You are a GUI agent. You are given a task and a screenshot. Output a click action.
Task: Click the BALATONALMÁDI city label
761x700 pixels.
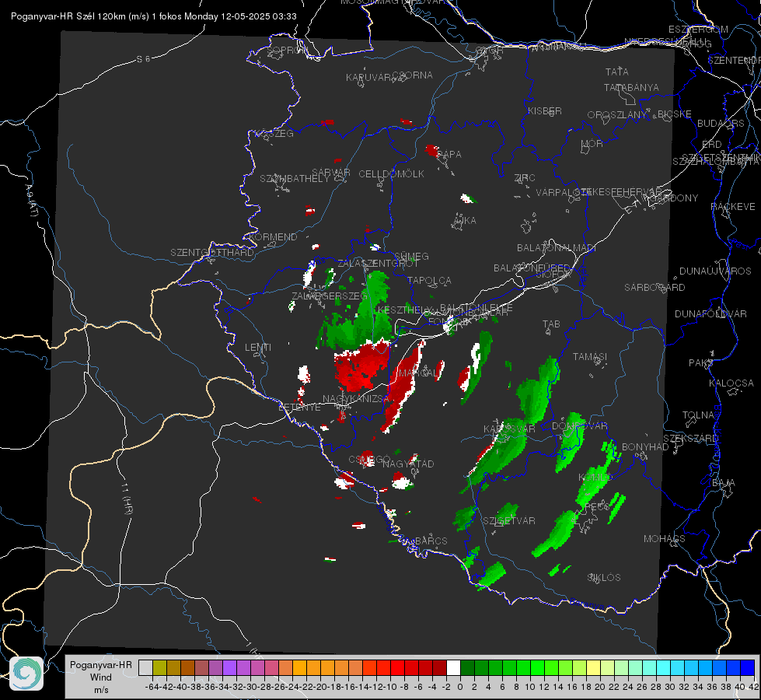(557, 248)
